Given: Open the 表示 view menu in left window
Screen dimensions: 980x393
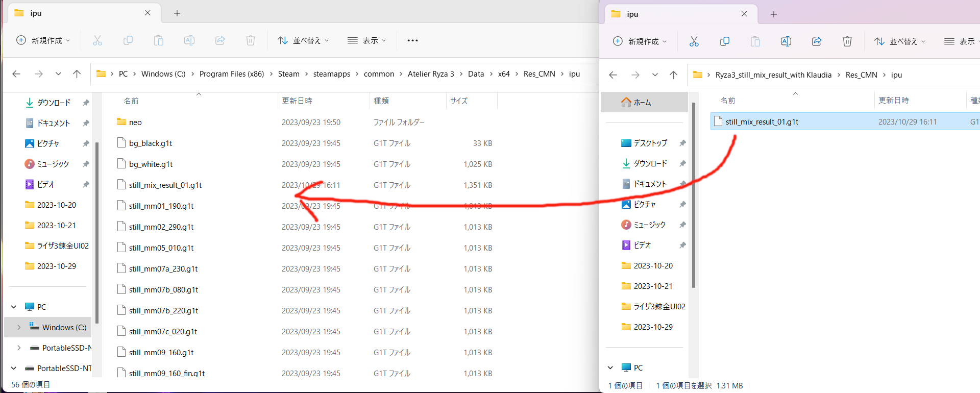Looking at the screenshot, I should pyautogui.click(x=367, y=40).
